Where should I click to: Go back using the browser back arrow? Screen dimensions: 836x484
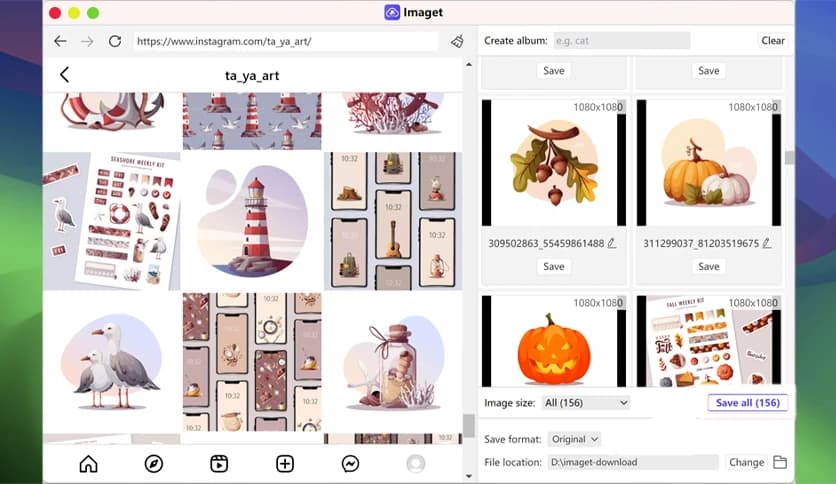tap(60, 41)
